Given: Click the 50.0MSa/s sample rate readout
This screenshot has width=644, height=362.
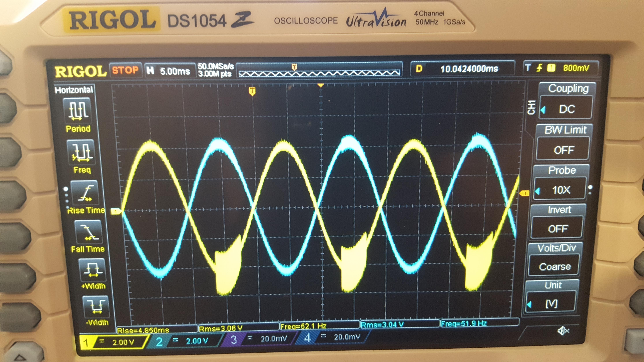Looking at the screenshot, I should click(215, 66).
